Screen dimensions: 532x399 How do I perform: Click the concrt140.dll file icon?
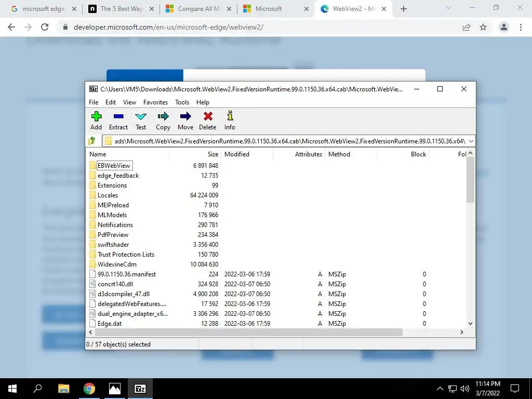point(92,284)
